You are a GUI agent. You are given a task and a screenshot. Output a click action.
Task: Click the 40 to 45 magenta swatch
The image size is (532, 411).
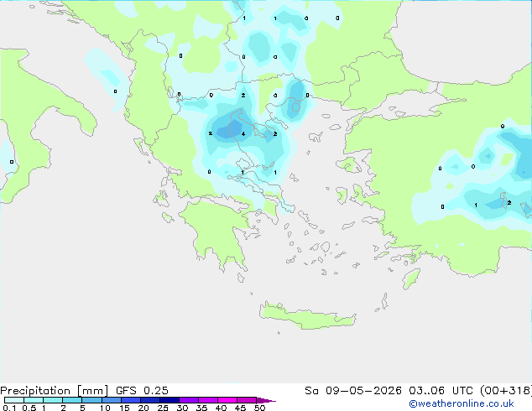[x=227, y=400]
